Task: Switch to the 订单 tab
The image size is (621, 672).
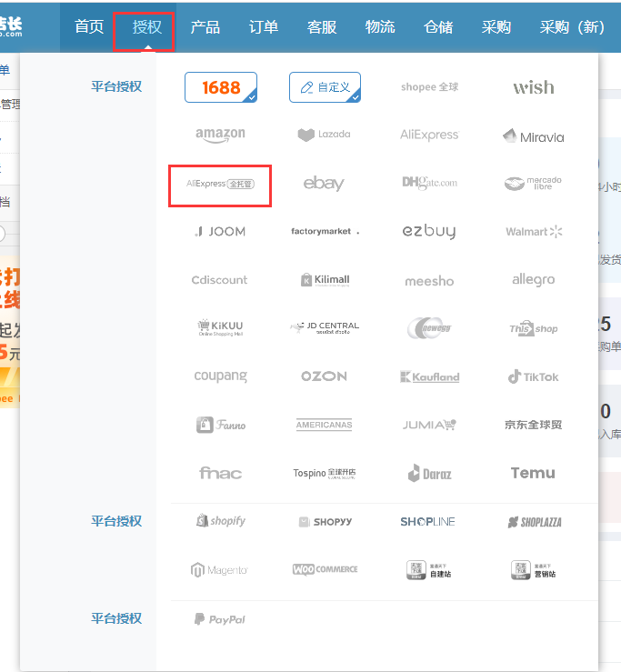Action: click(264, 27)
